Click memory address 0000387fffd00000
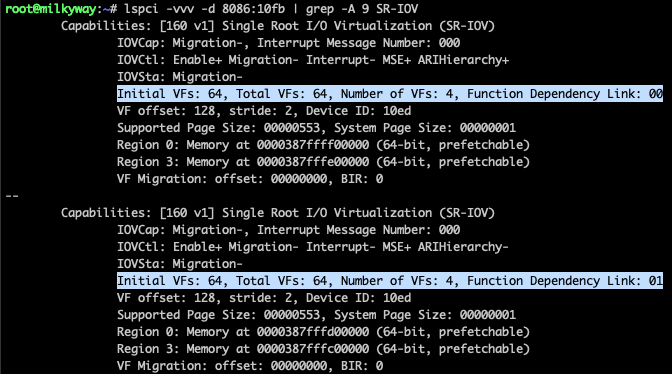Image resolution: width=672 pixels, height=374 pixels. click(x=313, y=332)
